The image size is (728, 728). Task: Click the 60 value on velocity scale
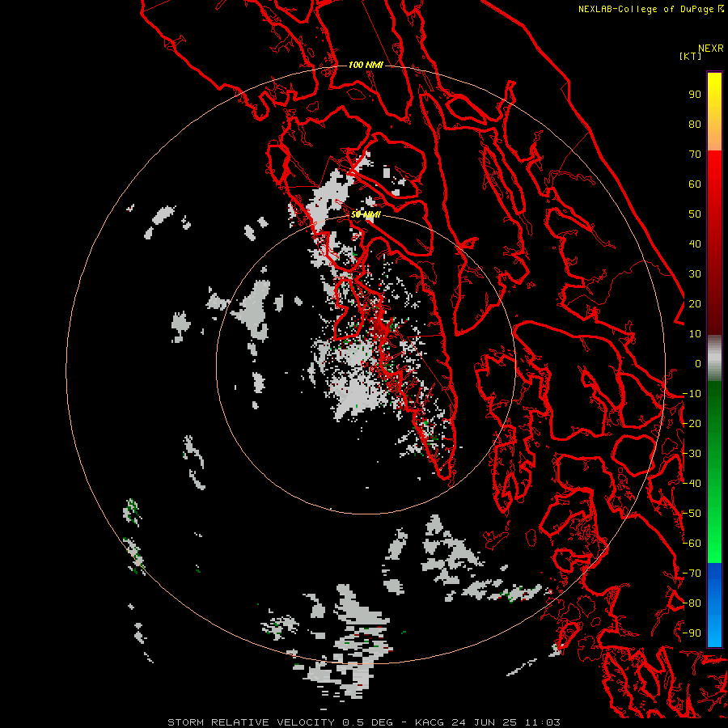(695, 184)
